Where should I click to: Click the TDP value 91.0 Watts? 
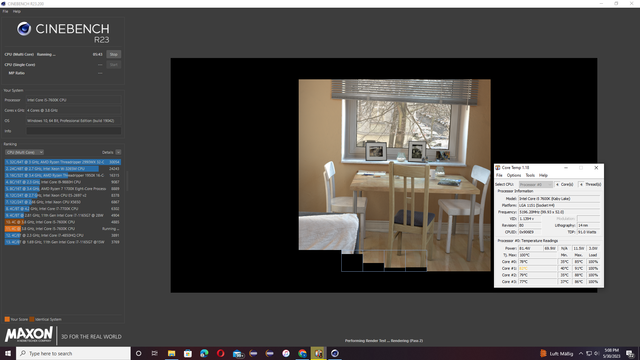(588, 232)
